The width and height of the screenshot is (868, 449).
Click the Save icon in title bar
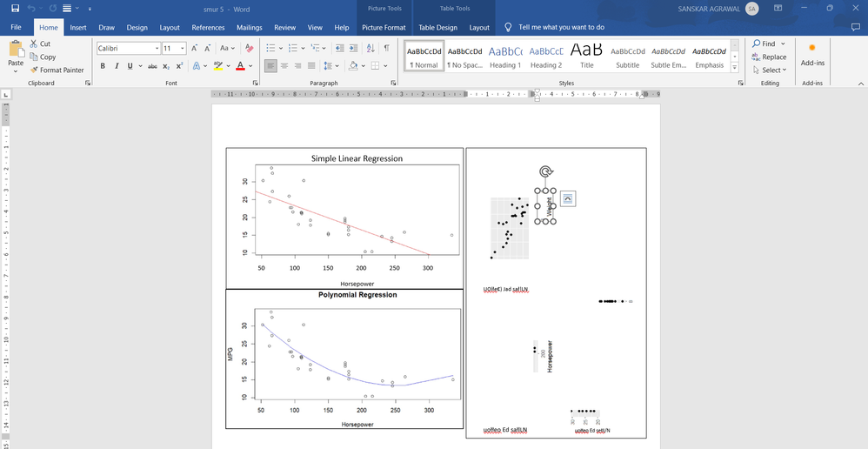pos(15,9)
